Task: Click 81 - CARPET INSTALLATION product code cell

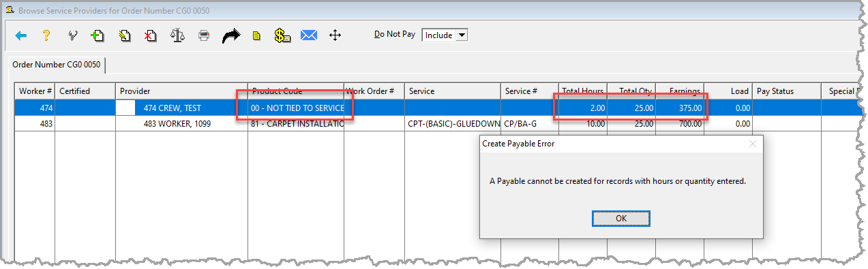Action: (296, 124)
